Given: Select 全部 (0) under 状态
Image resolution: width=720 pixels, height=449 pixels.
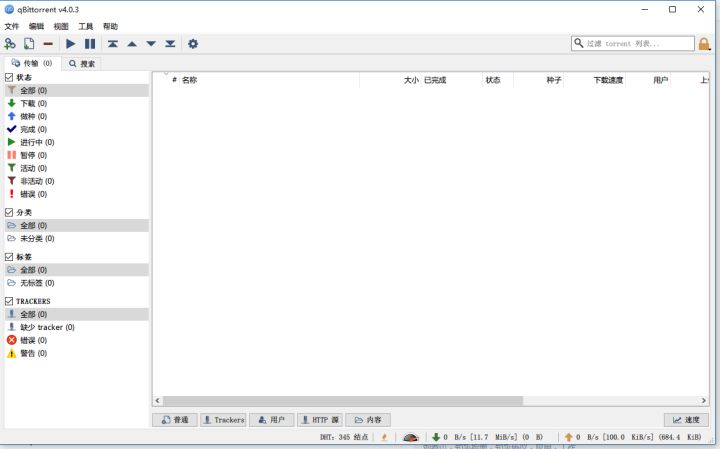Looking at the screenshot, I should (x=77, y=90).
